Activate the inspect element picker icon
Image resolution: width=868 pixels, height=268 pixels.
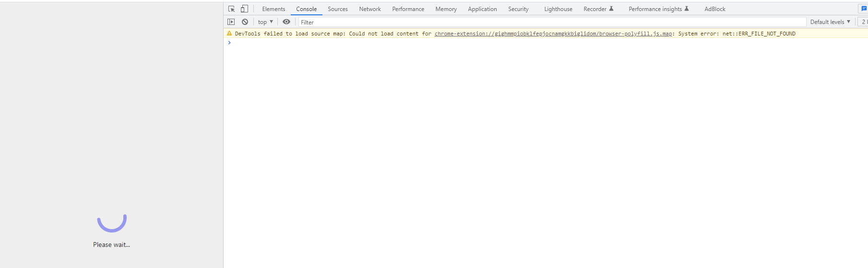(231, 9)
